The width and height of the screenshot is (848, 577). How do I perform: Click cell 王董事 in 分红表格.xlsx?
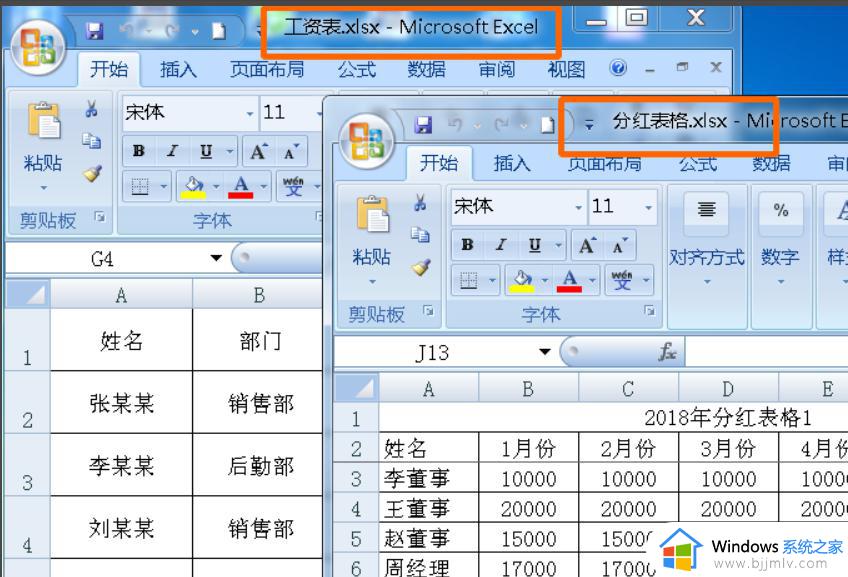[429, 509]
